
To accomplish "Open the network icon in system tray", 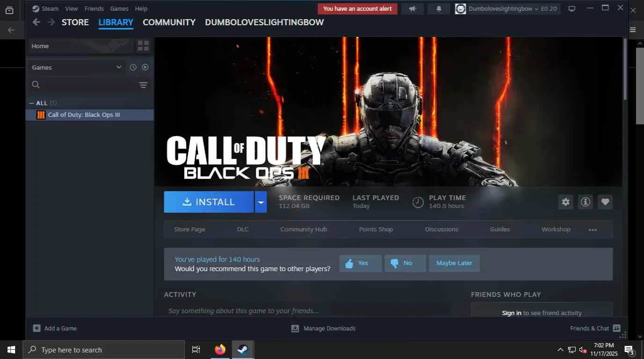I will pyautogui.click(x=572, y=350).
